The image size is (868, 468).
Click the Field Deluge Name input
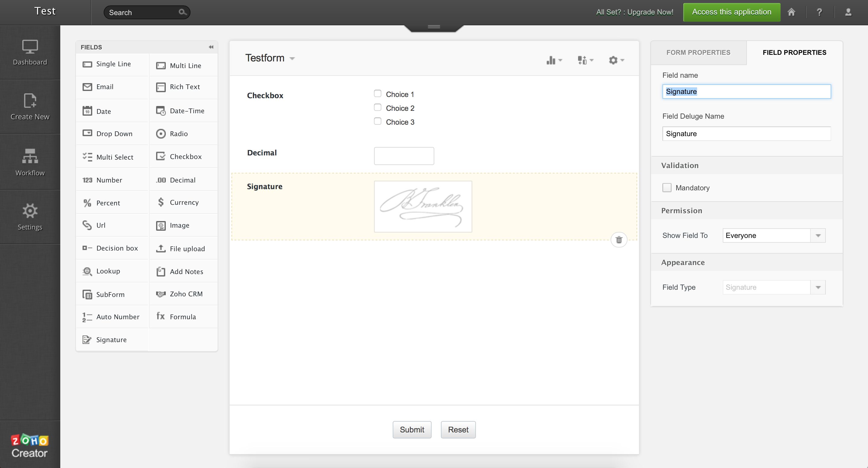click(x=746, y=134)
